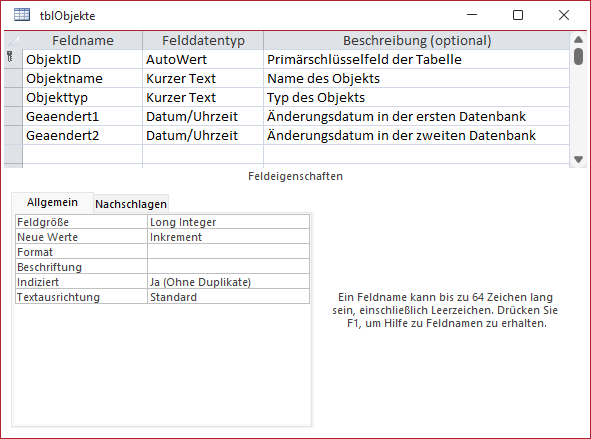This screenshot has width=591, height=439.
Task: Click the Beschreibung (optional) column header
Action: (x=416, y=40)
